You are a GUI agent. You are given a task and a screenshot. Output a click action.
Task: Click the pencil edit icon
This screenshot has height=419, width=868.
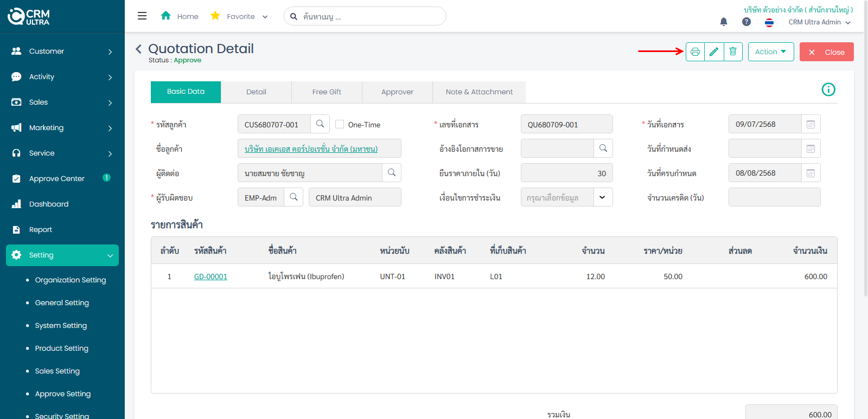(x=714, y=52)
